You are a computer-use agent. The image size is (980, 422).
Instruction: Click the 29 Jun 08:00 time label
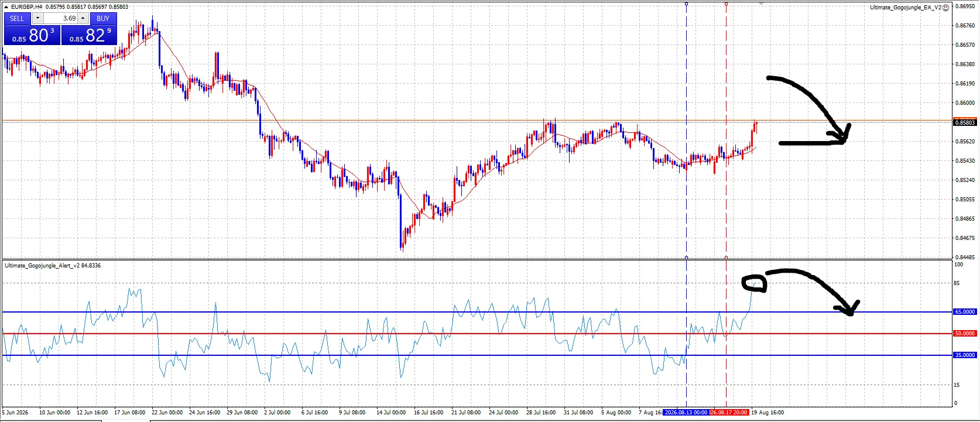point(242,413)
